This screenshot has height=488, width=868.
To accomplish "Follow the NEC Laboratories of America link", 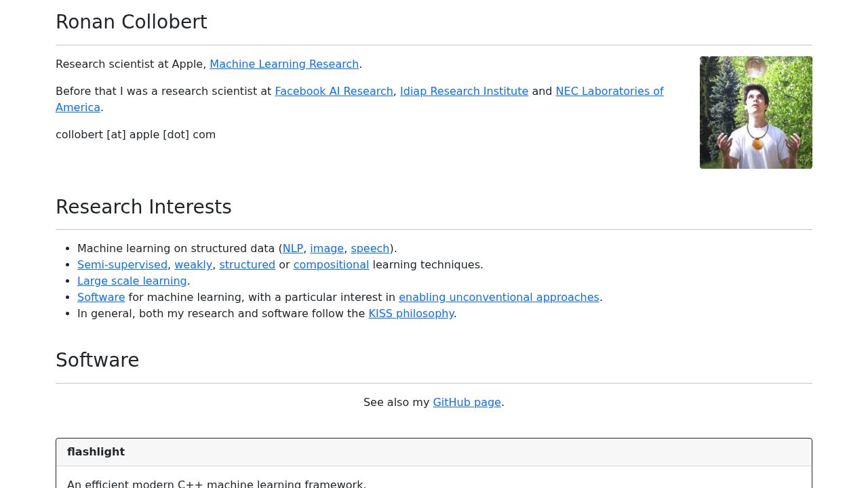I will point(610,91).
